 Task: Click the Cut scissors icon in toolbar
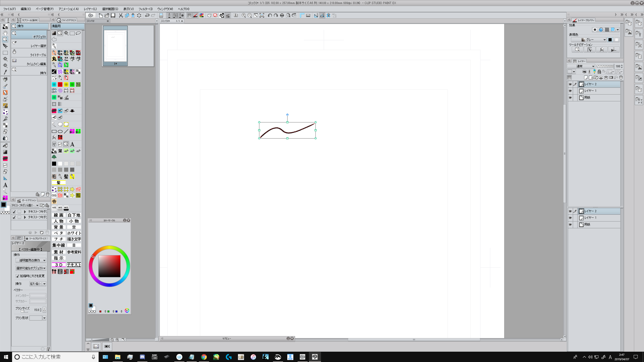pyautogui.click(x=121, y=15)
